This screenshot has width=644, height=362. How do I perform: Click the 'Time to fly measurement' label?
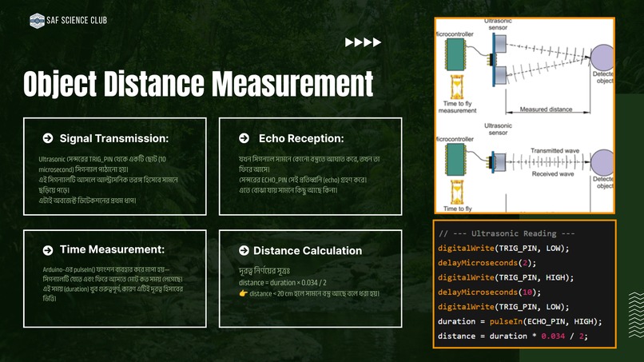pyautogui.click(x=457, y=107)
